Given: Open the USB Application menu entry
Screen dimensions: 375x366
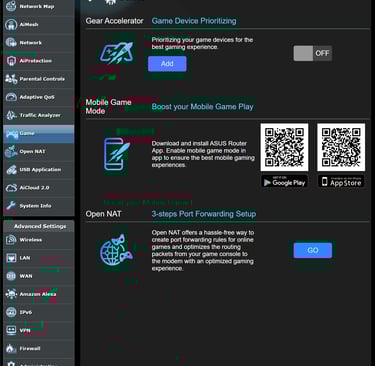Looking at the screenshot, I should 40,170.
